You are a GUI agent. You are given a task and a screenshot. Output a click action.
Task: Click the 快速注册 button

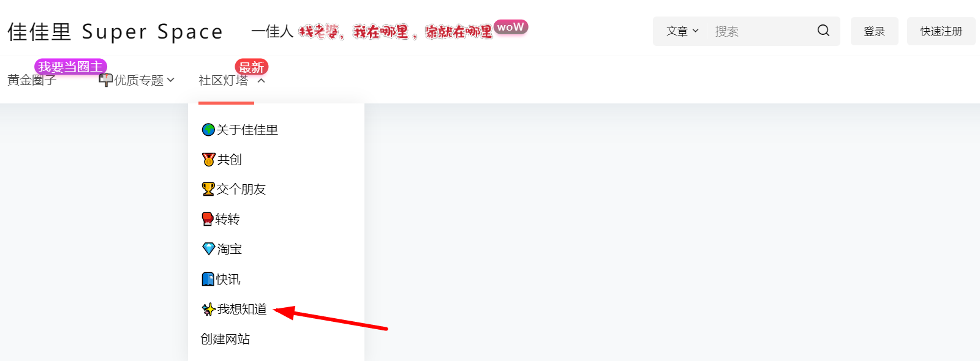tap(941, 31)
